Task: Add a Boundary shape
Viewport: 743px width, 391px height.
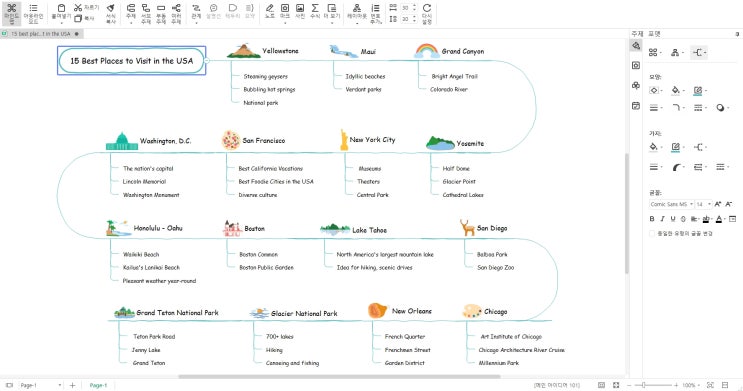Action: [233, 11]
